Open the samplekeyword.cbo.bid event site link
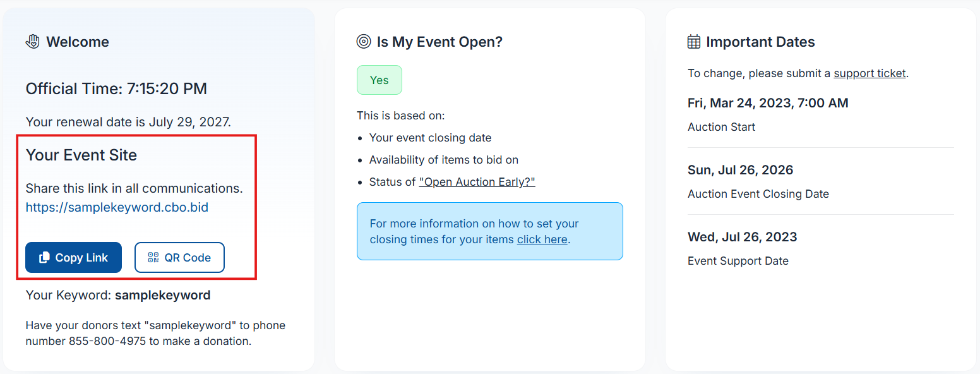This screenshot has width=980, height=374. (117, 207)
